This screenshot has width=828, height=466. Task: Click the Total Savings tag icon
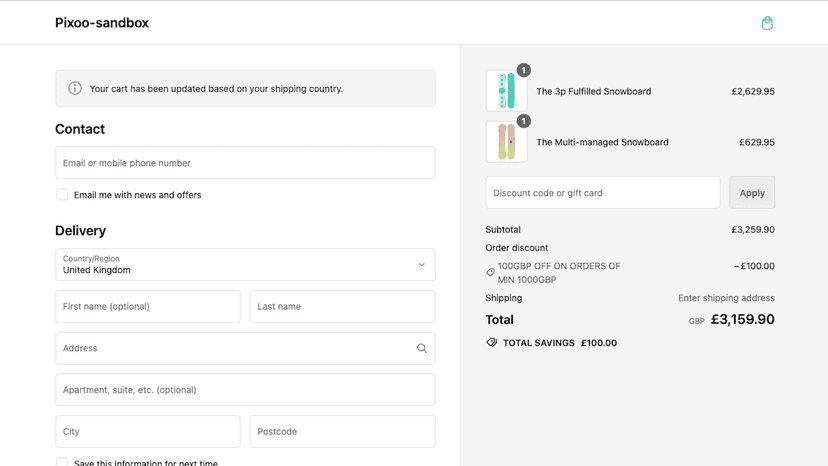(491, 342)
